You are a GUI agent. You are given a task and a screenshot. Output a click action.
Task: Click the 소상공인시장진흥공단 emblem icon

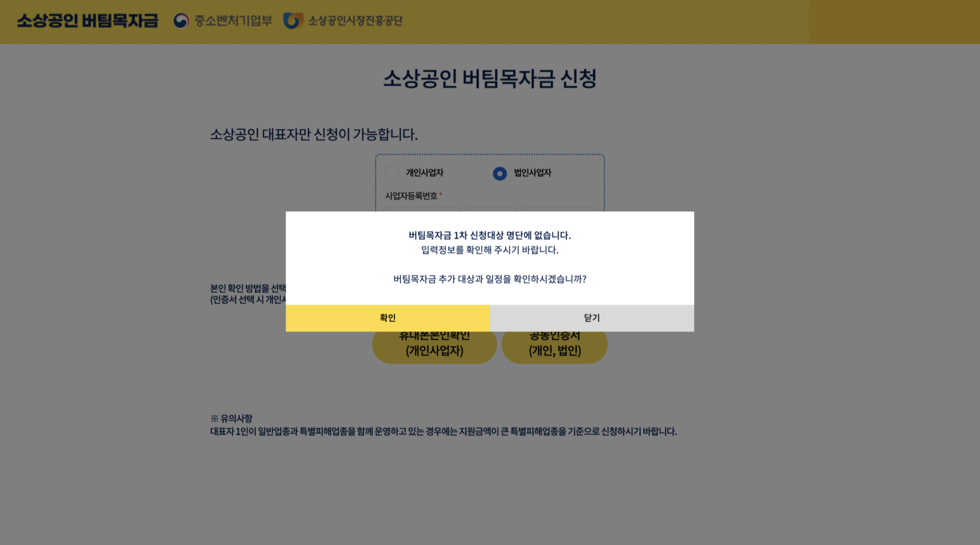click(293, 21)
